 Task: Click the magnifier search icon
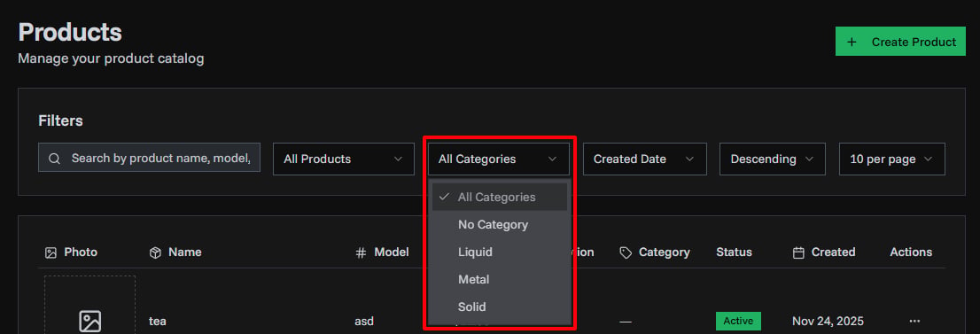[x=54, y=159]
